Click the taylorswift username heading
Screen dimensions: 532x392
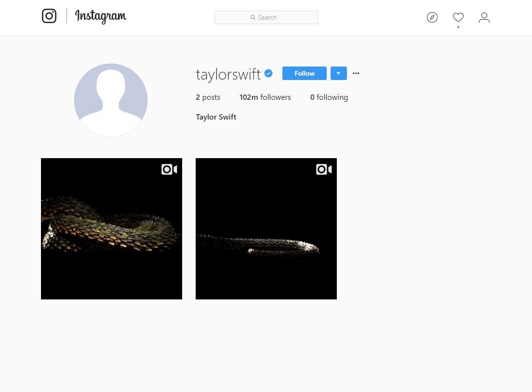click(x=228, y=74)
